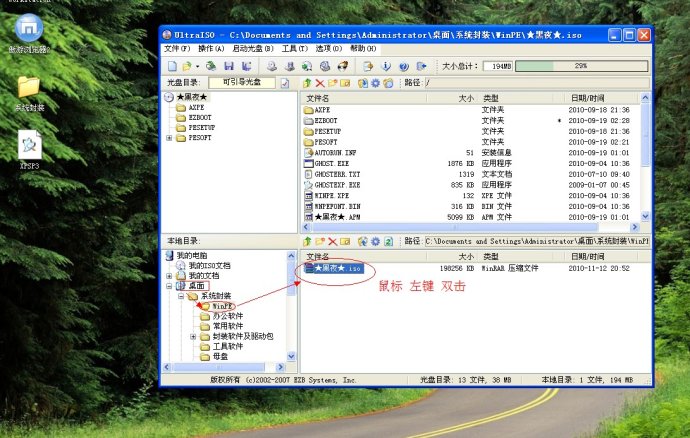Select the PESETUP folder in disc tree
The image size is (690, 438).
coord(202,128)
